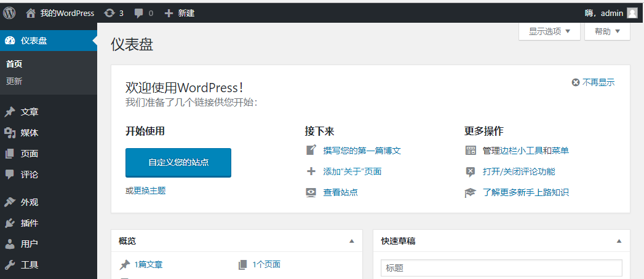Screen dimensions: 644x279
Task: Click the 媒体 media icon in sidebar
Action: tap(10, 133)
